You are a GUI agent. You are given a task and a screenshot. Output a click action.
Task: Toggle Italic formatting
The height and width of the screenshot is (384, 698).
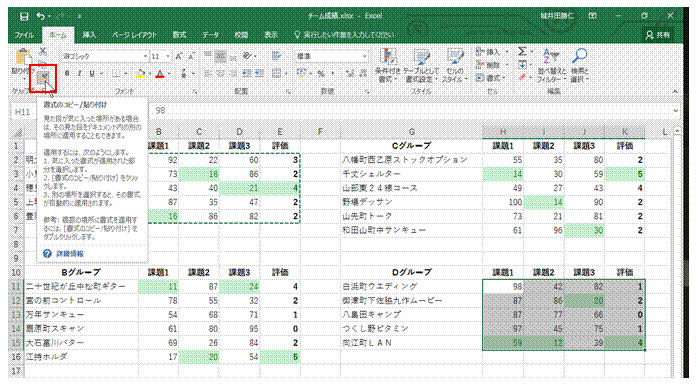(x=79, y=73)
